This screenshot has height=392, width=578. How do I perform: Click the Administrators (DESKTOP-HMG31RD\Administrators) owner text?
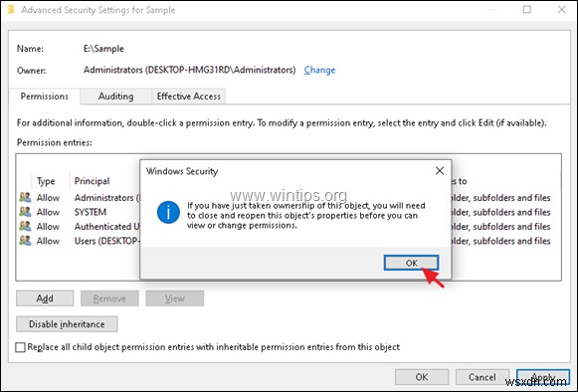click(x=189, y=70)
